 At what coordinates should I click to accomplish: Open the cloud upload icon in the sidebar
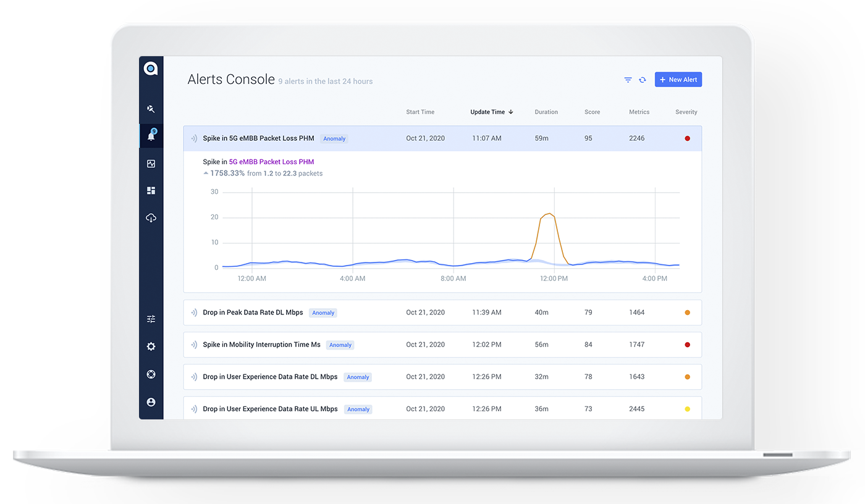point(151,218)
